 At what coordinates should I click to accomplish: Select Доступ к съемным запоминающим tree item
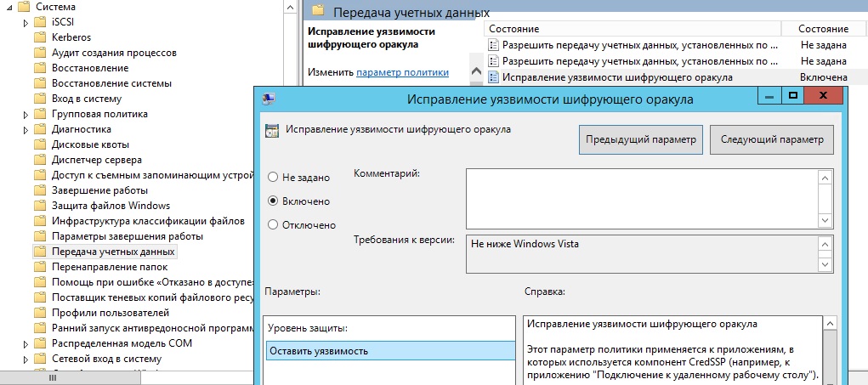click(x=152, y=175)
